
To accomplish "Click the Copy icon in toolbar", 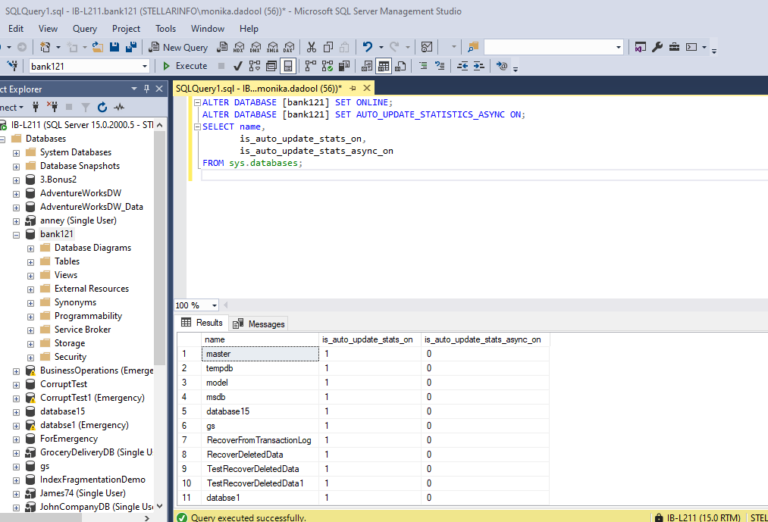I will click(328, 47).
